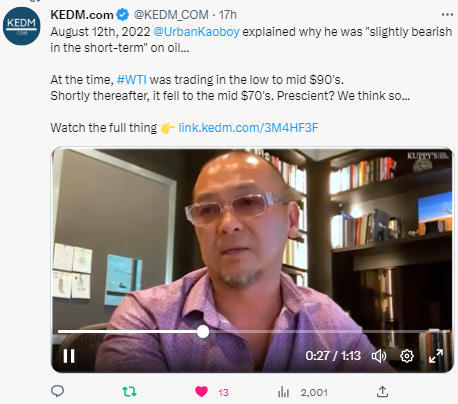Screen dimensions: 458x404
Task: Open the #WTI hashtag
Action: tap(132, 80)
